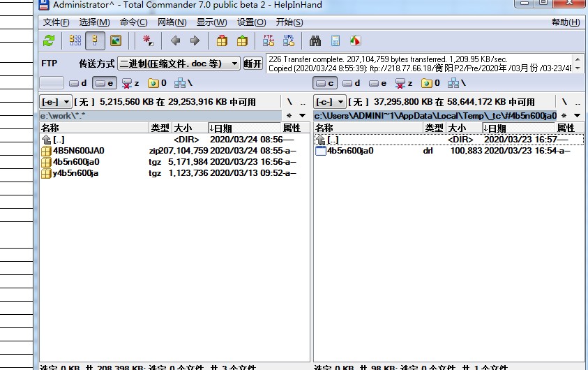Viewport: 588px width, 370px height.
Task: Open network neighborhood in right drive bar
Action: click(x=457, y=83)
